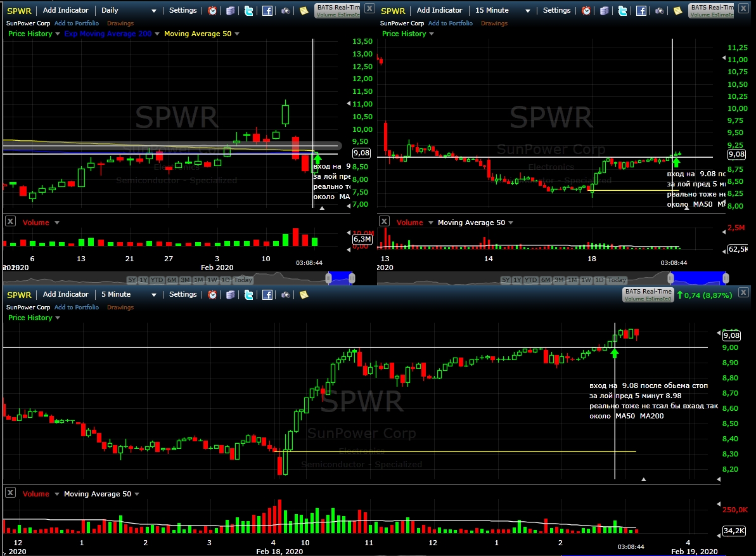Open yellow sticky note in Daily chart
This screenshot has height=556, width=756.
(x=304, y=11)
